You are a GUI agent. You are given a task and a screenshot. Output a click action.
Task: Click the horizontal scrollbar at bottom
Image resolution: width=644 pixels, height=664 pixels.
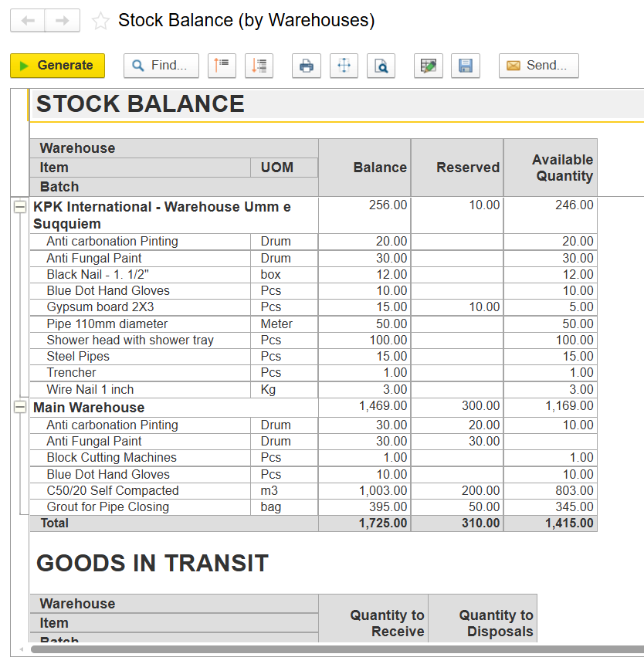click(337, 649)
